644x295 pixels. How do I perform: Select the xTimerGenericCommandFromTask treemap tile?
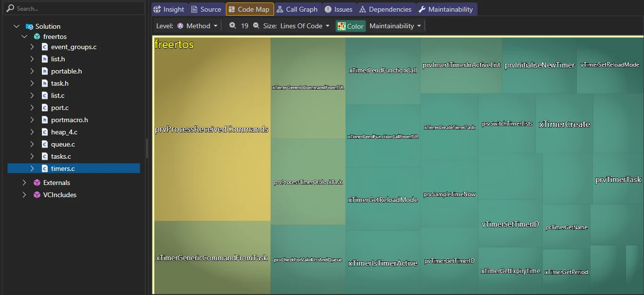coord(212,258)
